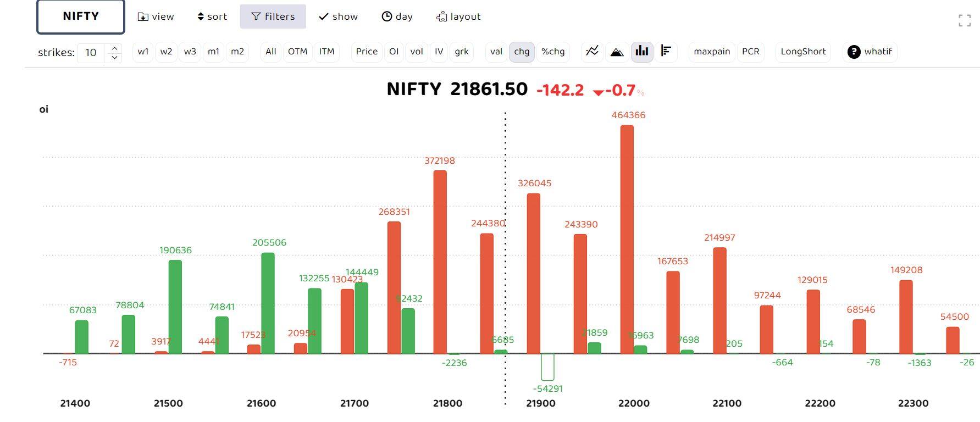Screen dimensions: 980x422
Task: Open the sort menu
Action: click(212, 16)
